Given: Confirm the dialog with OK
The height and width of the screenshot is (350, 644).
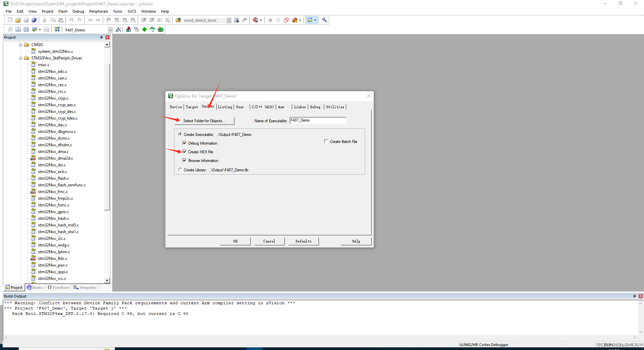Looking at the screenshot, I should tap(235, 241).
